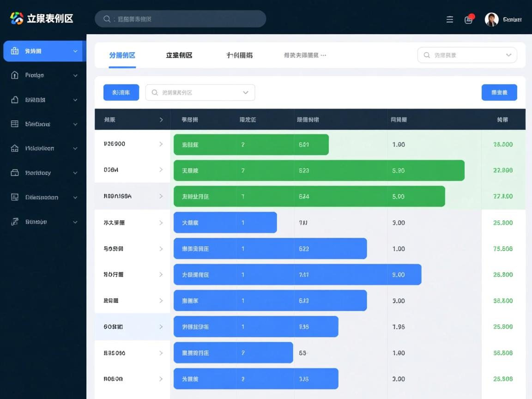Open the dropdown arrow of the table filter box

[245, 92]
